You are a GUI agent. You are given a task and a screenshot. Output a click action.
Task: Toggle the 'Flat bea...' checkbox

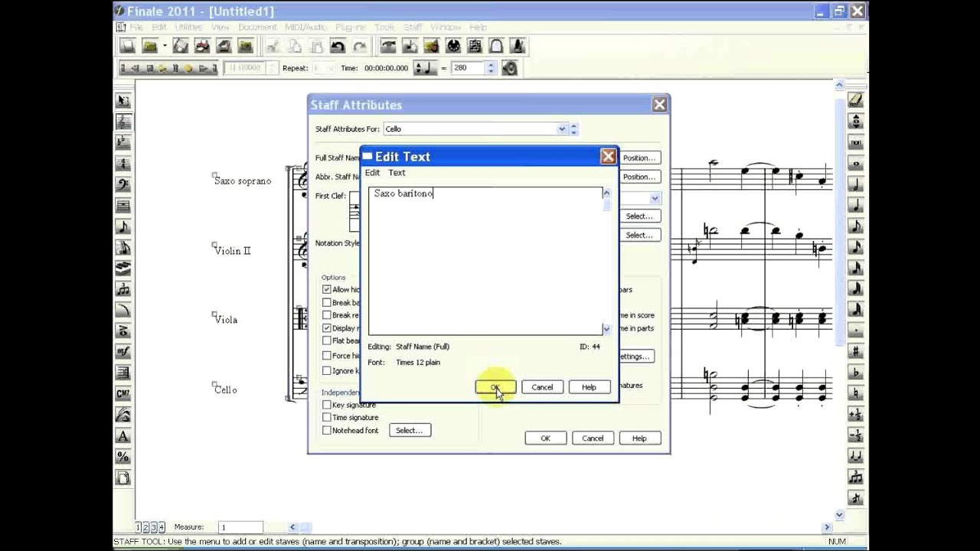327,341
